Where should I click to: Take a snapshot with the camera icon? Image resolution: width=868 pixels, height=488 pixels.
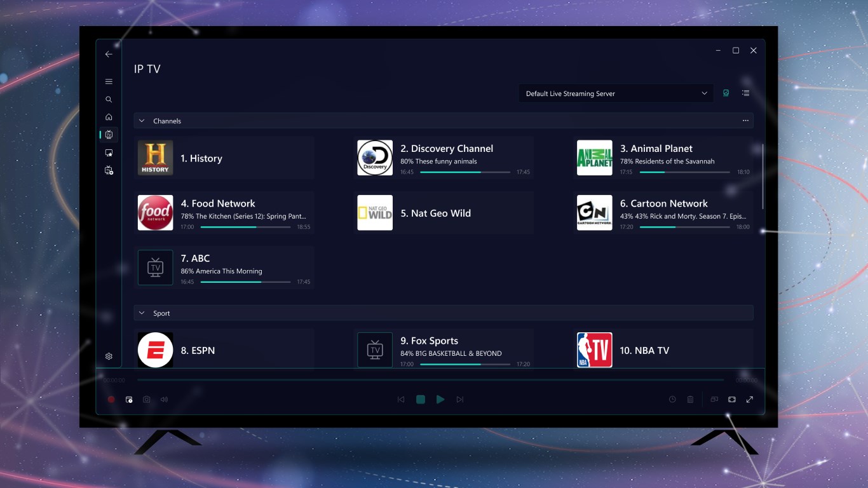tap(147, 400)
